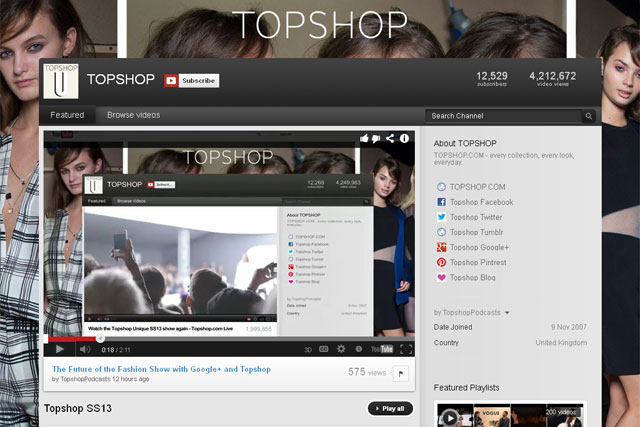Screen dimensions: 640x427
Task: Enter fullscreen mode
Action: (406, 349)
